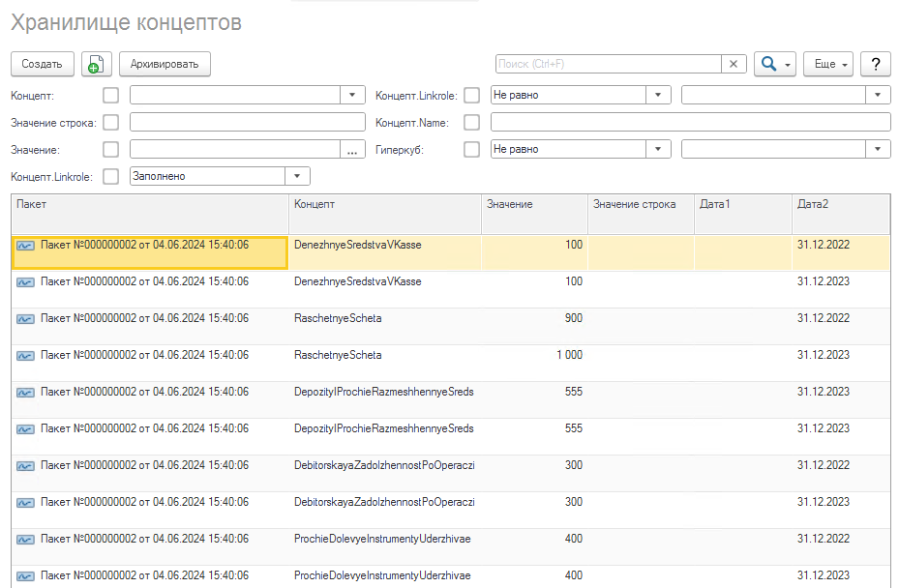Click package icon in RaschetnyeScheta 1 000 row
The height and width of the screenshot is (588, 899).
click(x=25, y=356)
